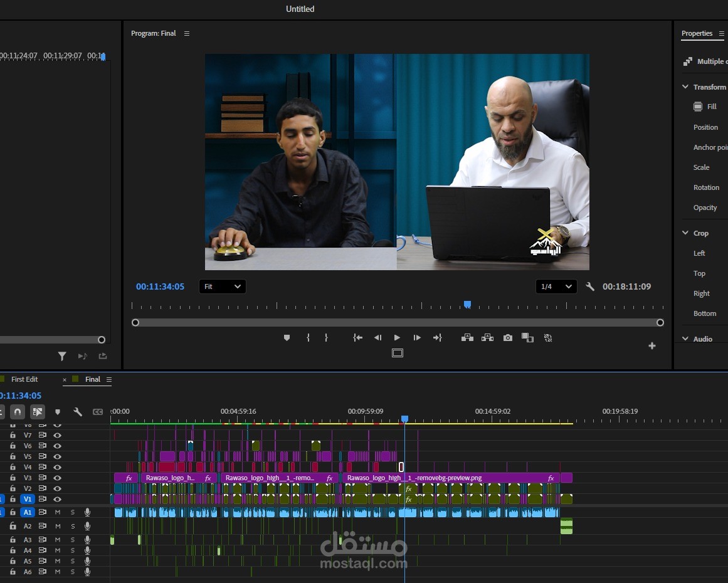Viewport: 728px width, 583px height.
Task: Click the export share icon in left panel
Action: tap(103, 356)
